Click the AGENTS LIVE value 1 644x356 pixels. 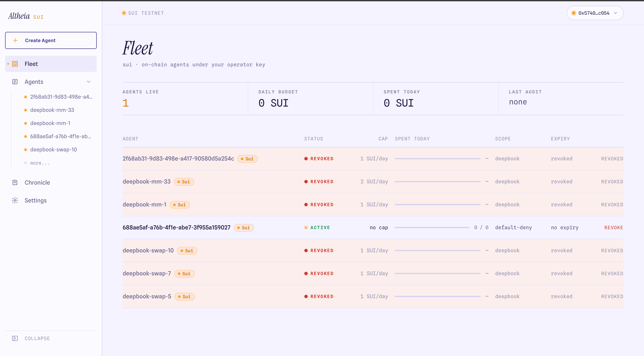tap(125, 103)
